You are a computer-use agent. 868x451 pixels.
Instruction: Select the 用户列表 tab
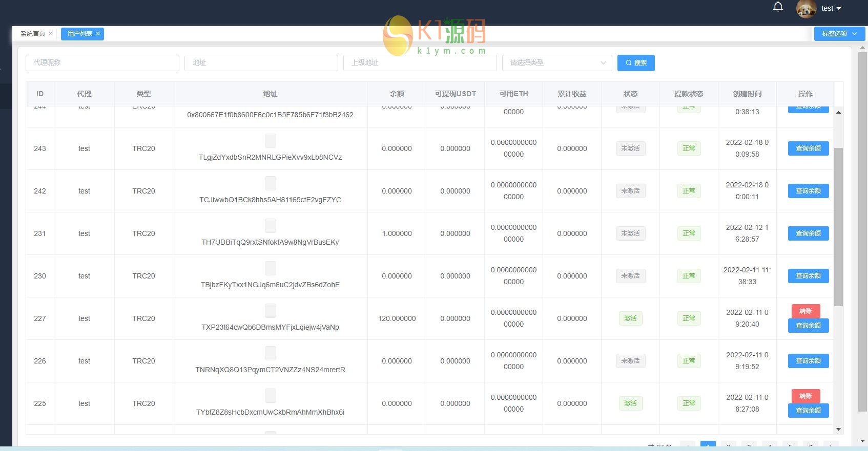(79, 34)
